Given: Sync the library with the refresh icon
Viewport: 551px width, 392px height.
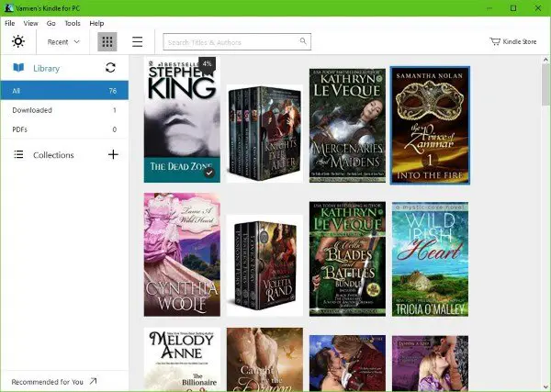Looking at the screenshot, I should [x=110, y=67].
